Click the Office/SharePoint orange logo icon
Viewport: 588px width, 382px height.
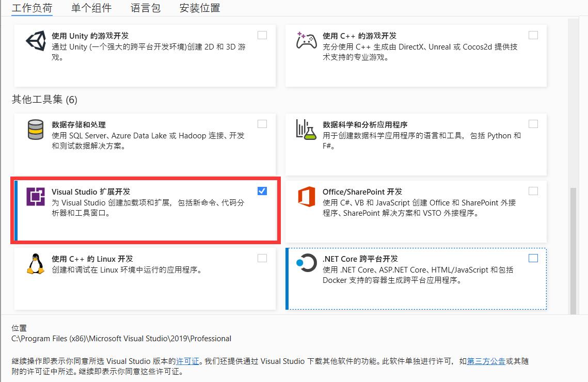pos(306,197)
